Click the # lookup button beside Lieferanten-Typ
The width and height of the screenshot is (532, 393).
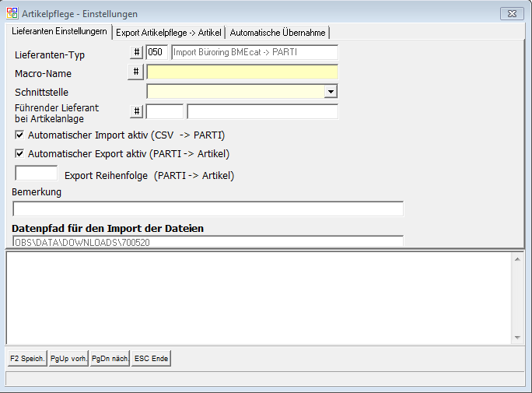click(x=136, y=52)
